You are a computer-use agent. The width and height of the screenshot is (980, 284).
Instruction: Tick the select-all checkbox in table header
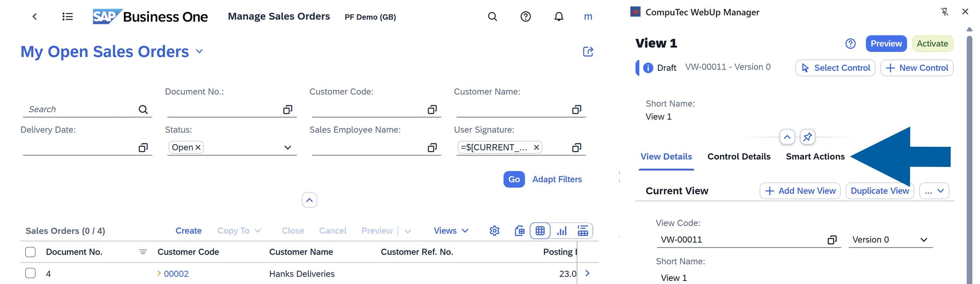click(x=31, y=252)
